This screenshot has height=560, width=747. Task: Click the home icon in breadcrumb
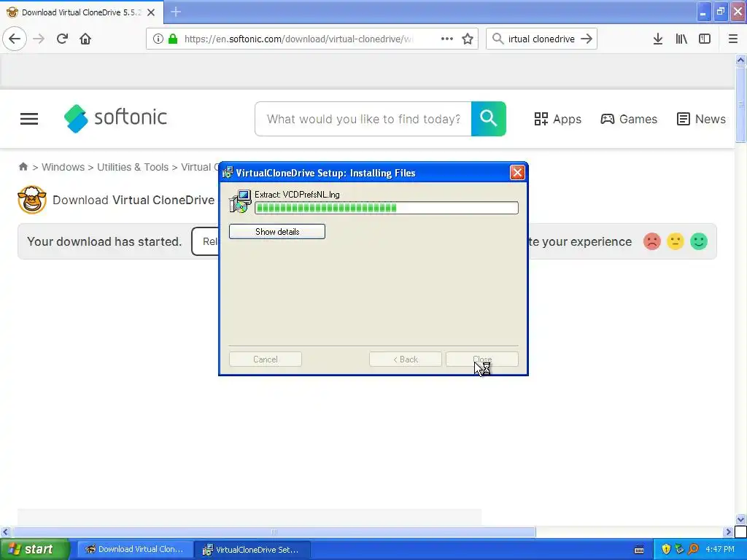pyautogui.click(x=23, y=167)
